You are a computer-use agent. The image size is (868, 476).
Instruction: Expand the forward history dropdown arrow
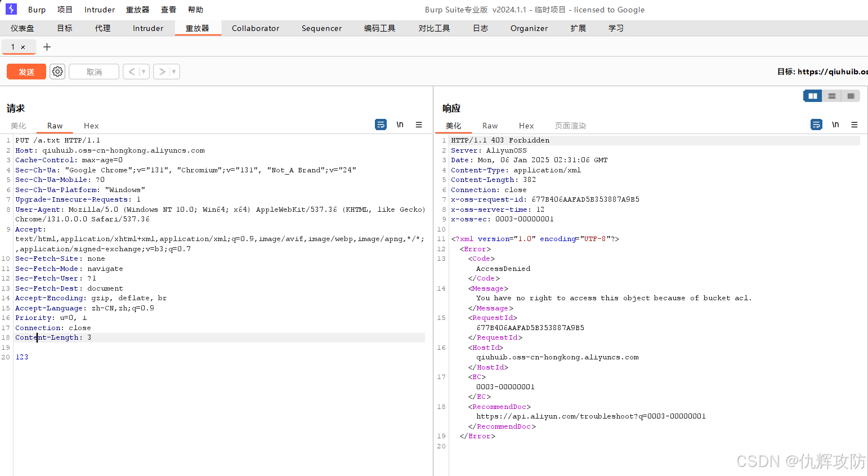[174, 72]
